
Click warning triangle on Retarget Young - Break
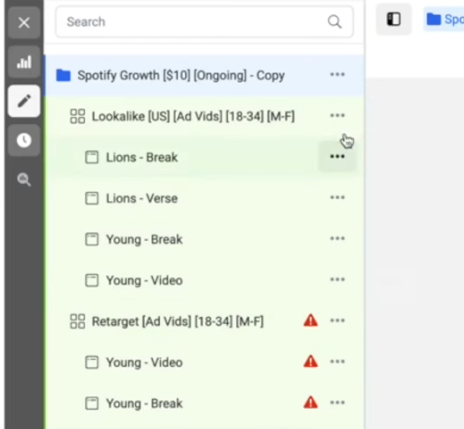click(311, 402)
